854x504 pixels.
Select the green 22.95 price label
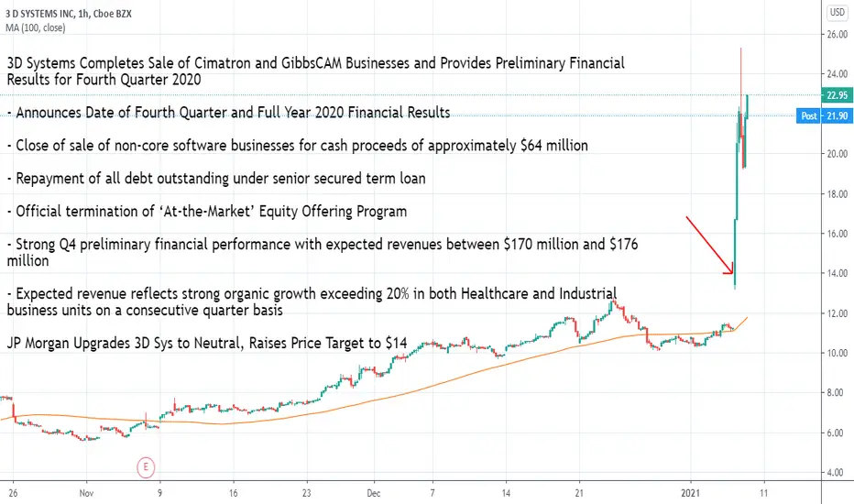838,95
